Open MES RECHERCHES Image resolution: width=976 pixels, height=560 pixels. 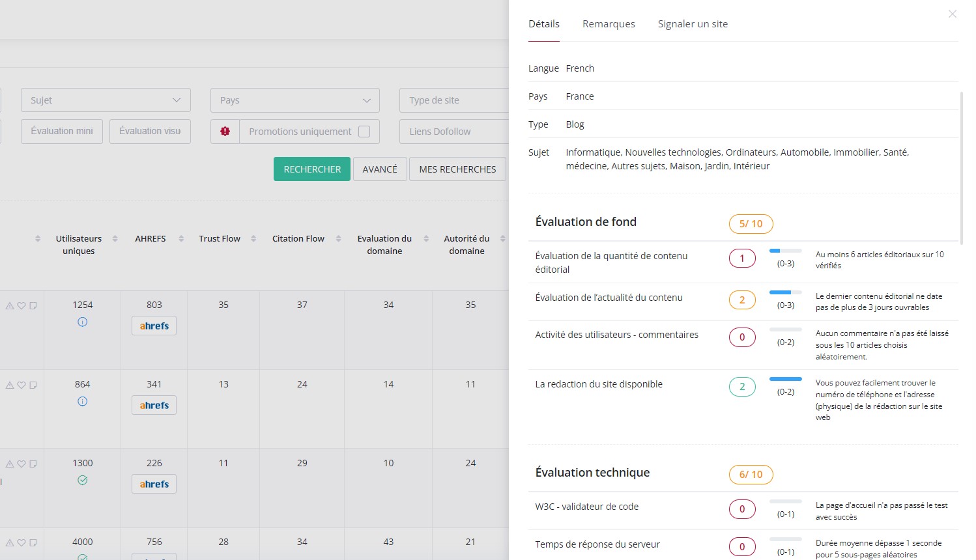457,169
